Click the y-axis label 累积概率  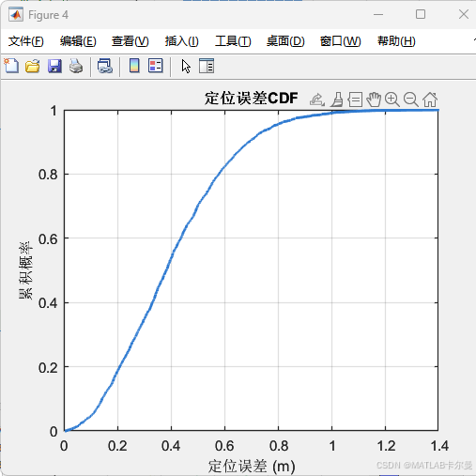click(25, 270)
